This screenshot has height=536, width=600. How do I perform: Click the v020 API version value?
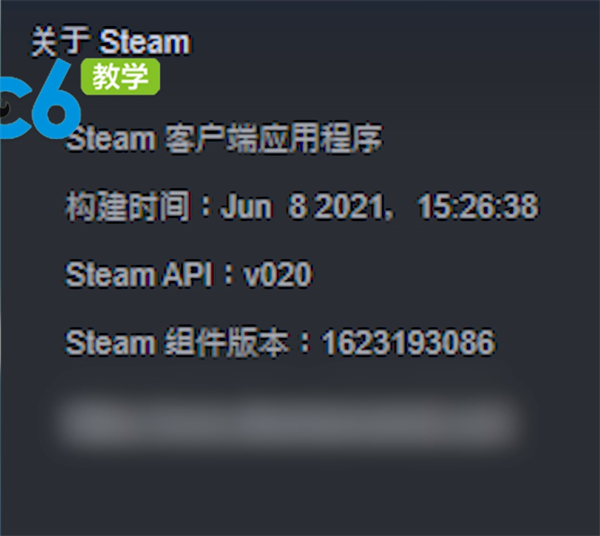[x=278, y=274]
